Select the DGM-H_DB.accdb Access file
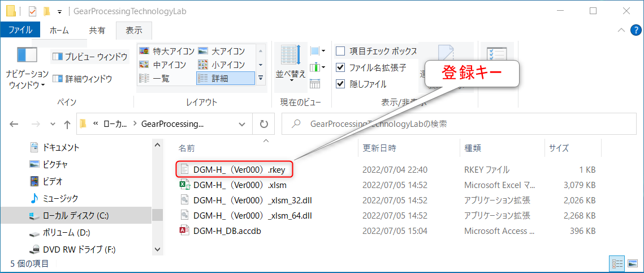 (227, 231)
